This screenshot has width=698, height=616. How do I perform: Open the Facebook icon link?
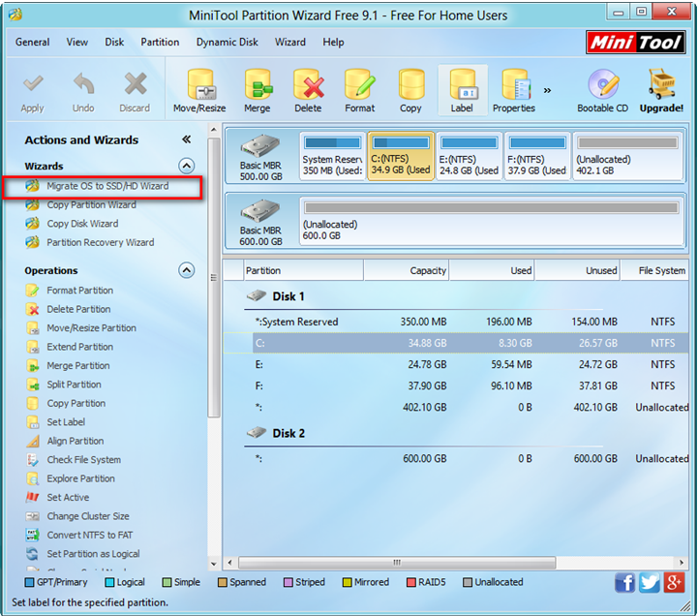(625, 583)
